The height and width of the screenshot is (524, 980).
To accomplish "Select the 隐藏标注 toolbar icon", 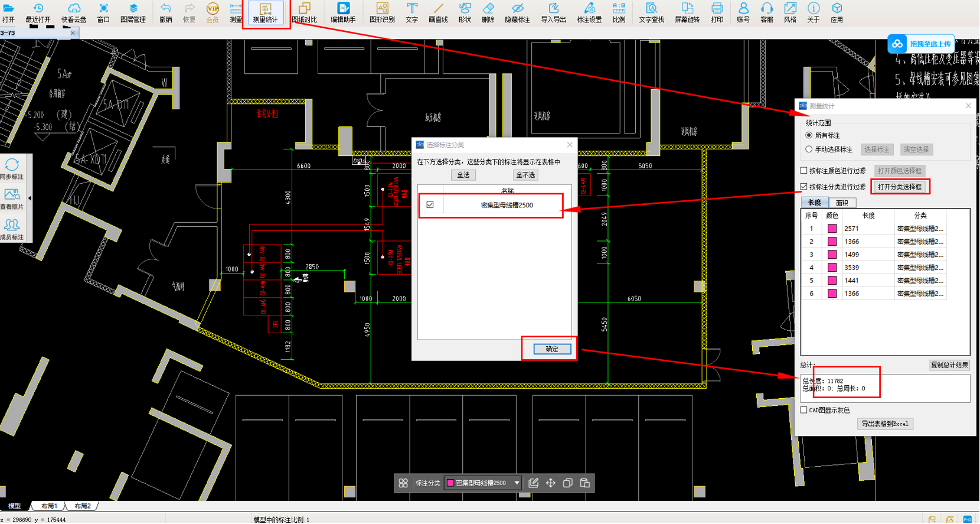I will 517,12.
